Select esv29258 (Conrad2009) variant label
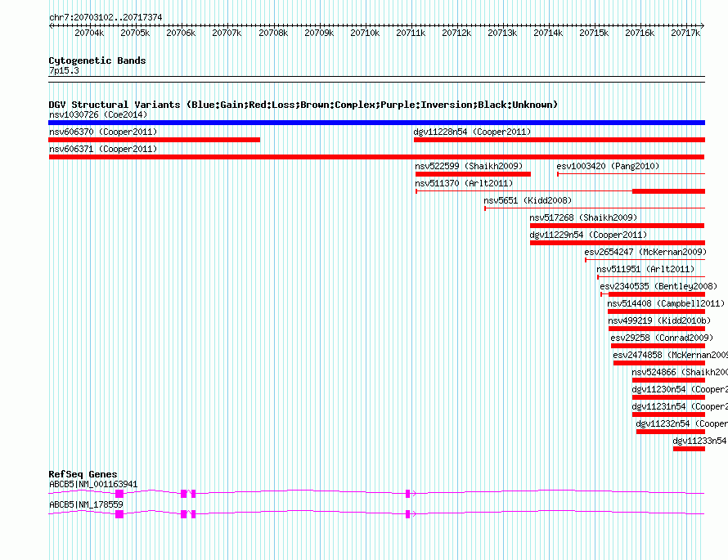The image size is (728, 560). click(662, 338)
